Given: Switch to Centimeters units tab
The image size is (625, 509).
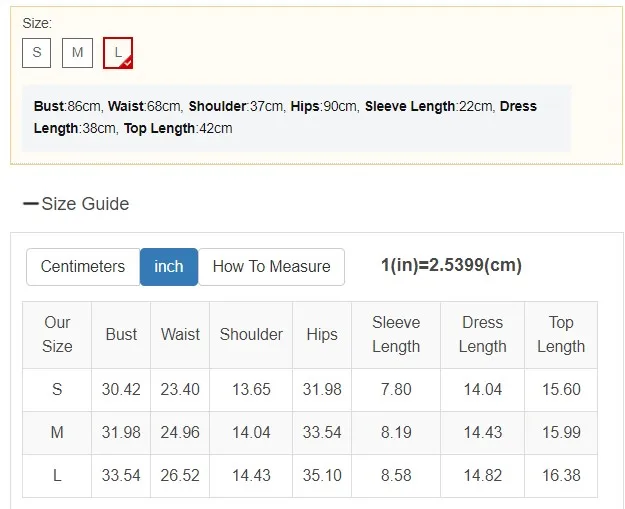Looking at the screenshot, I should coord(83,267).
